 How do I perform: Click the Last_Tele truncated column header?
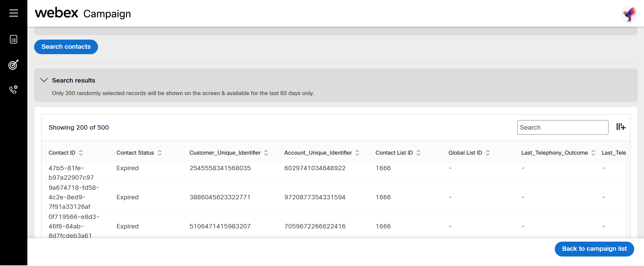614,153
